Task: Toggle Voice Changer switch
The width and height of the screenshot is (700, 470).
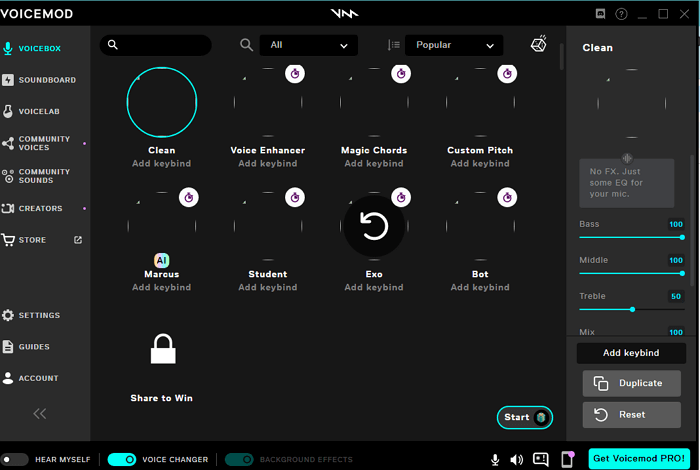Action: tap(121, 459)
